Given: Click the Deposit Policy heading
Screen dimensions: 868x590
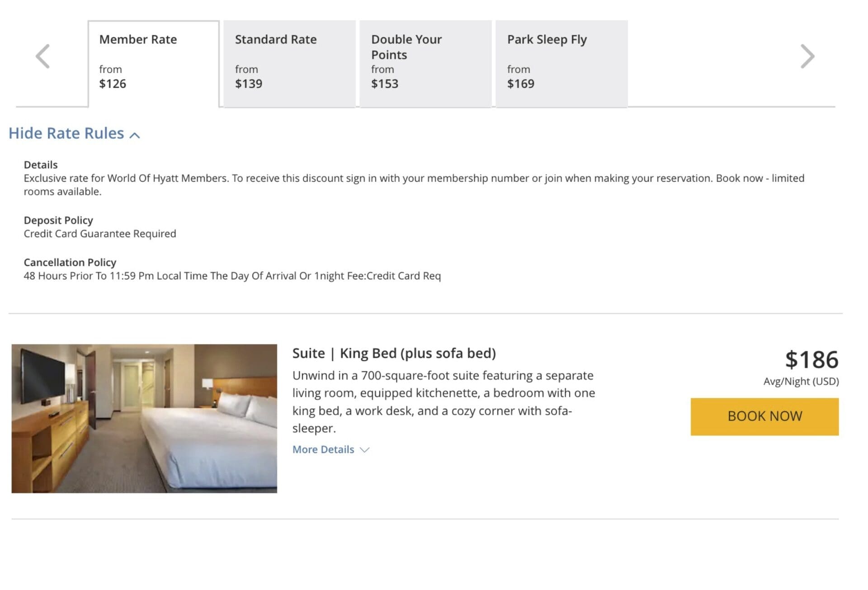Looking at the screenshot, I should click(58, 220).
